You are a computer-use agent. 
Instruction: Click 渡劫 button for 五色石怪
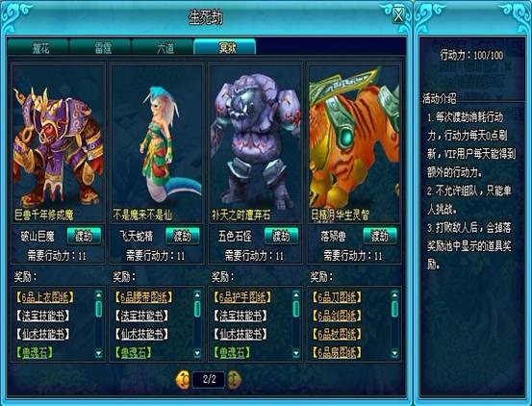coord(281,236)
